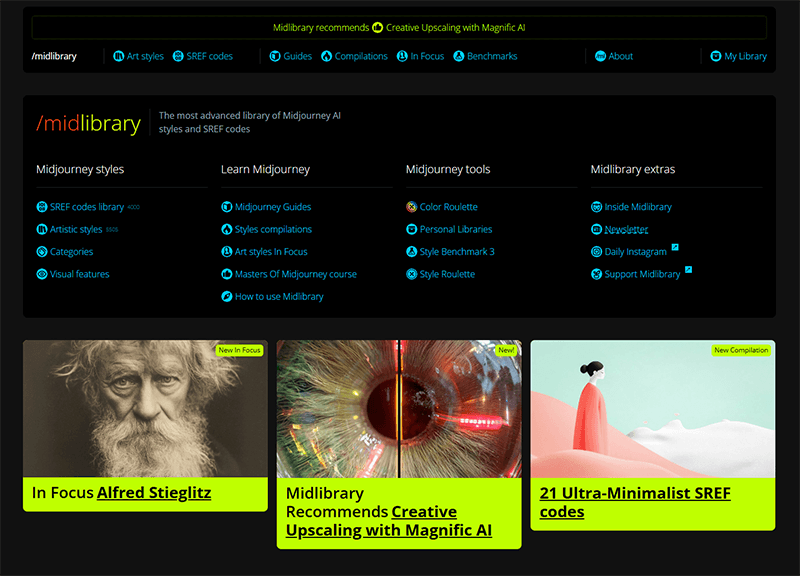Click the Visual features eye icon
800x576 pixels.
click(x=42, y=274)
